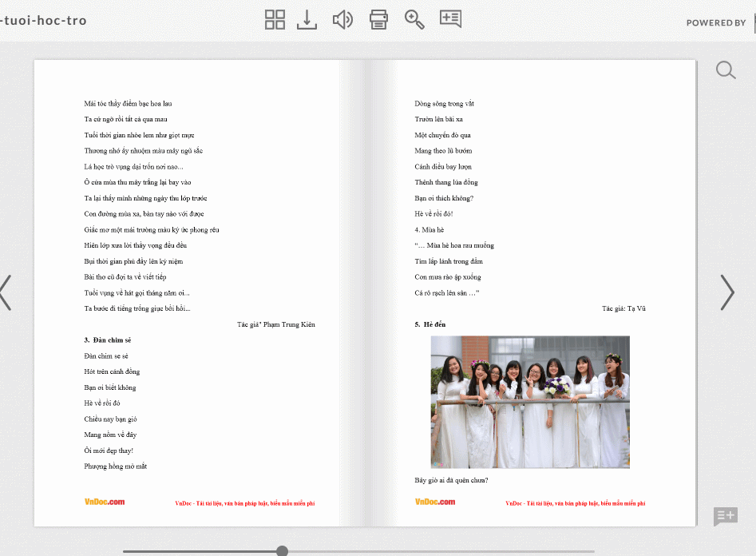Go to the next page arrow

click(727, 292)
